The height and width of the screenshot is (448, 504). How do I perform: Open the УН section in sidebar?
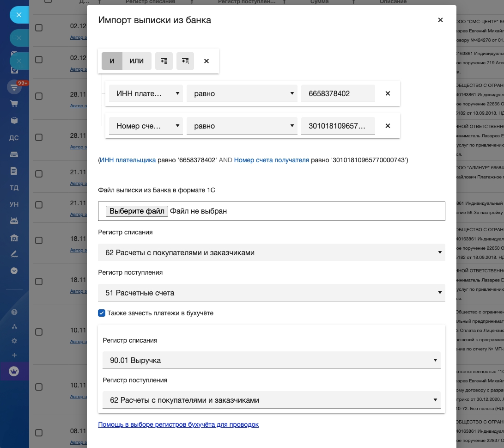(x=14, y=204)
